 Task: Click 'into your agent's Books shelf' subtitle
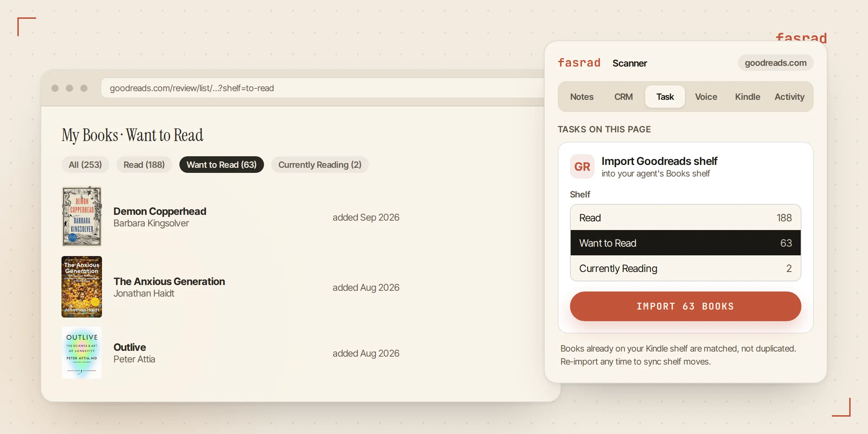coord(656,174)
